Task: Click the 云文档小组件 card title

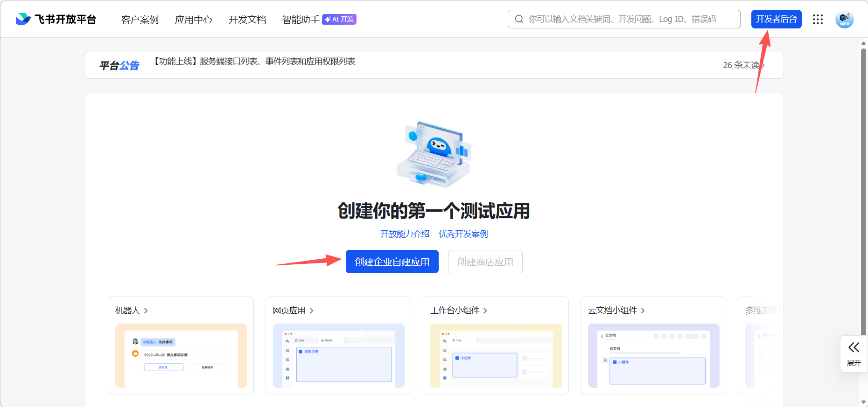Action: click(x=612, y=310)
